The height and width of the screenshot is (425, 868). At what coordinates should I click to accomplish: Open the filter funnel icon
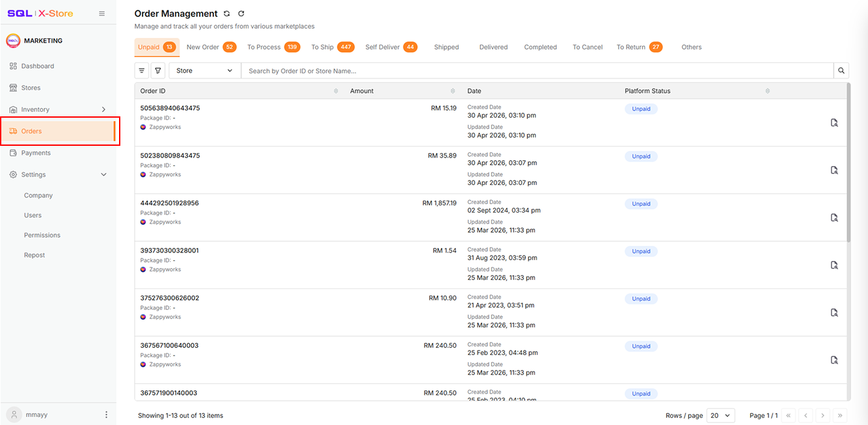coord(158,71)
